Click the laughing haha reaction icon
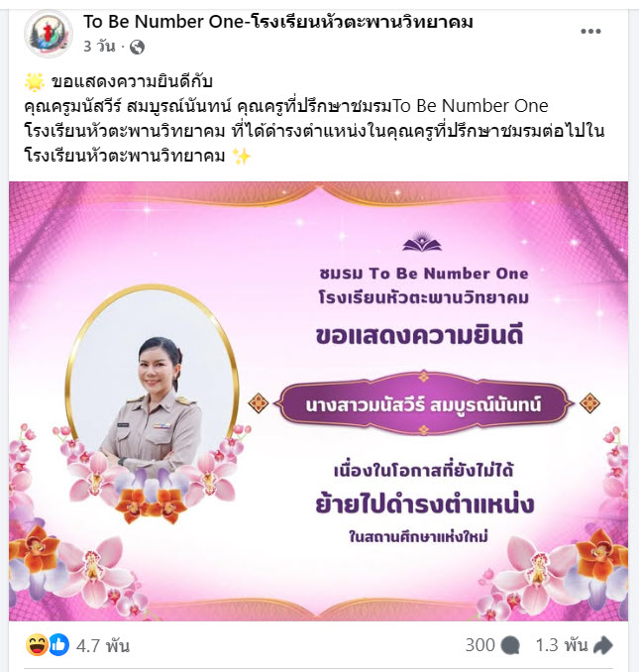Viewport: 639px width, 672px height. coord(37,644)
